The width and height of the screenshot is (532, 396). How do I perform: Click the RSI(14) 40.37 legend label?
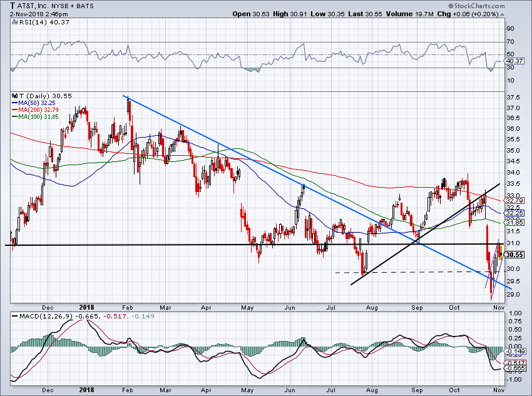[x=44, y=23]
